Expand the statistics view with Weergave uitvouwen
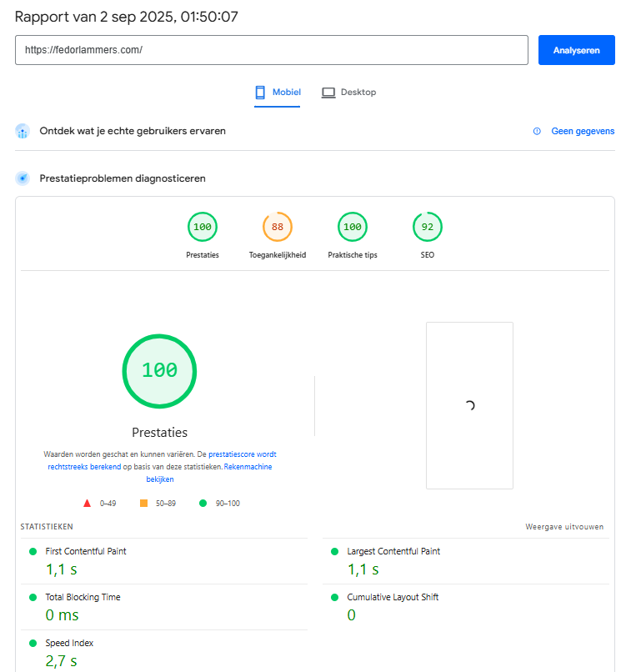 [564, 527]
